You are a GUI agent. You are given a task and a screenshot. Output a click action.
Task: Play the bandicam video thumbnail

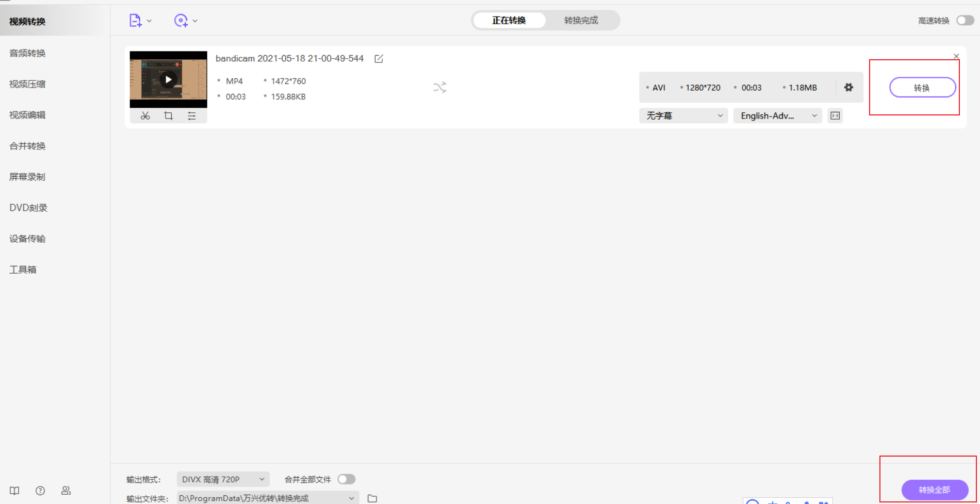(168, 79)
